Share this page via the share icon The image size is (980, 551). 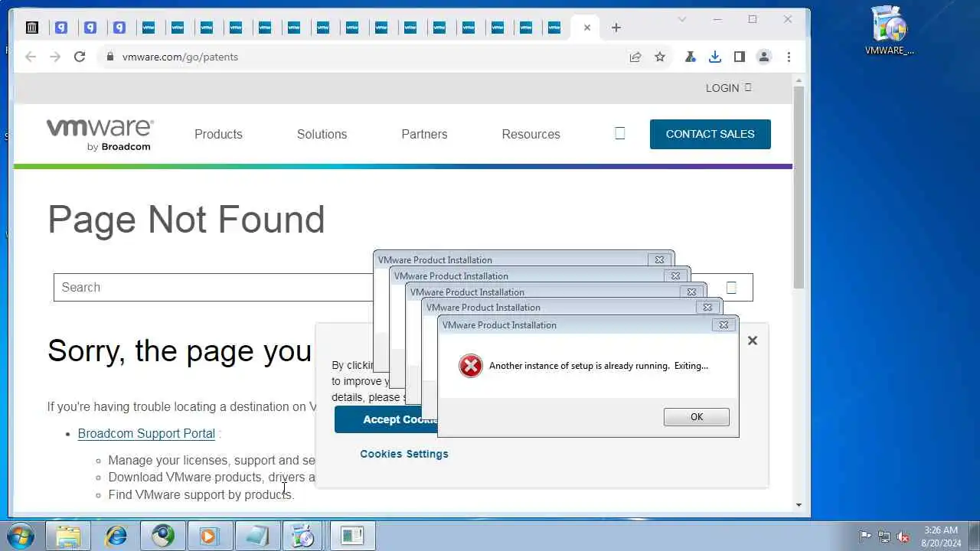[x=635, y=57]
